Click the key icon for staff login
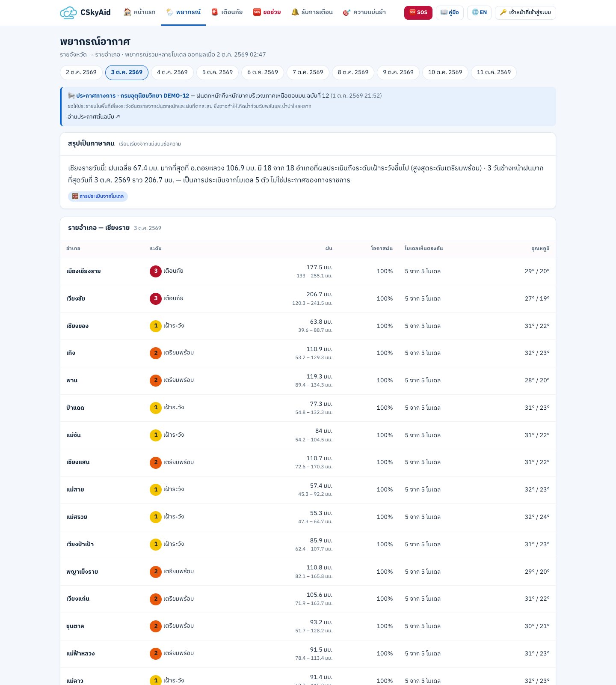 [x=503, y=12]
